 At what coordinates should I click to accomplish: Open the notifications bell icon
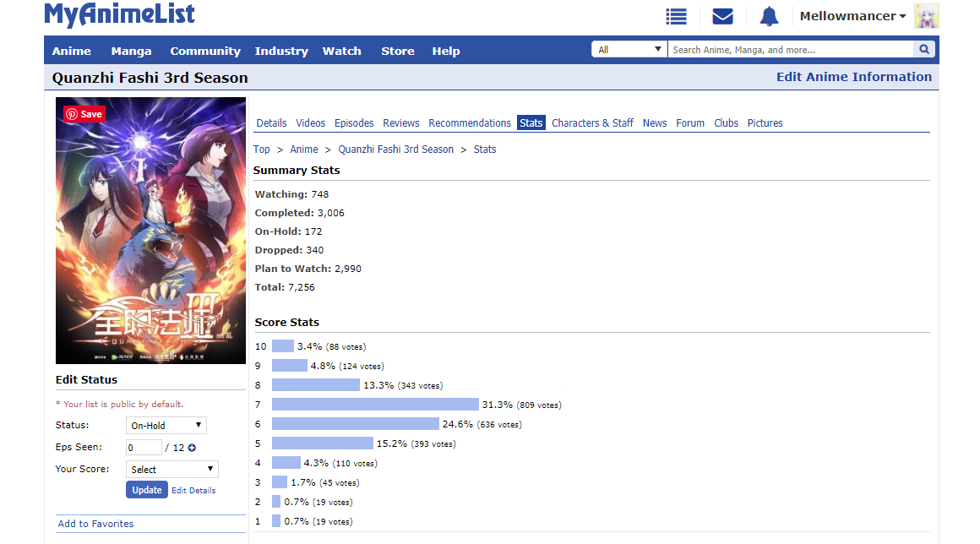tap(769, 16)
